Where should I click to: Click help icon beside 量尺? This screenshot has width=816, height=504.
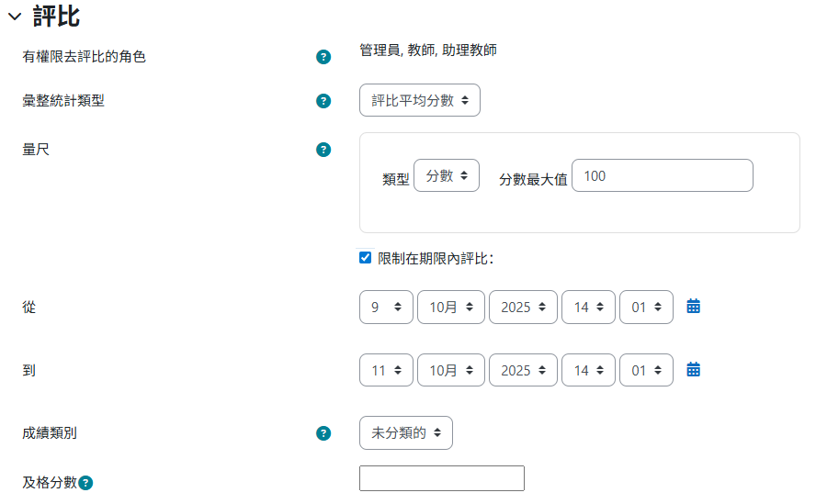point(323,150)
